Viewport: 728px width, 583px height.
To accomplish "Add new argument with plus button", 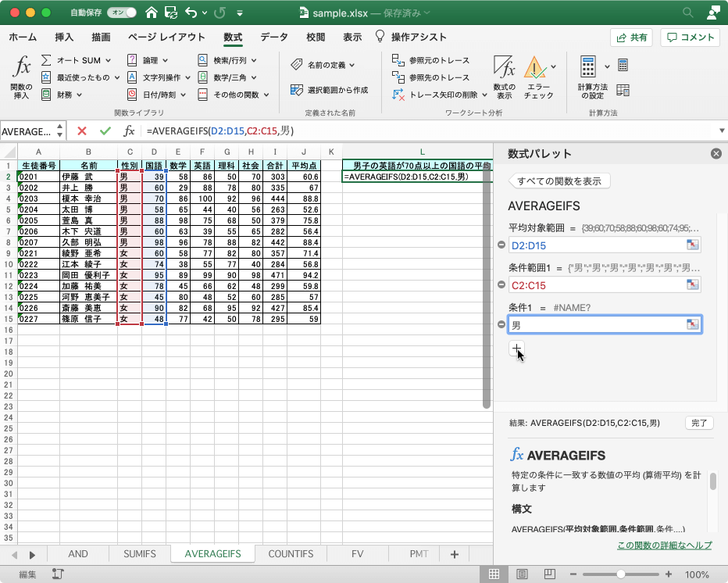I will [x=517, y=348].
